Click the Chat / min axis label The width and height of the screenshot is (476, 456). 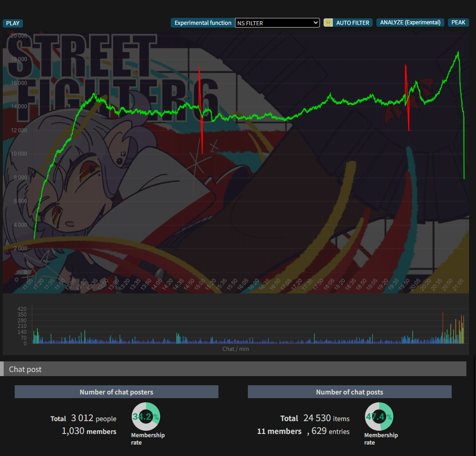[235, 349]
